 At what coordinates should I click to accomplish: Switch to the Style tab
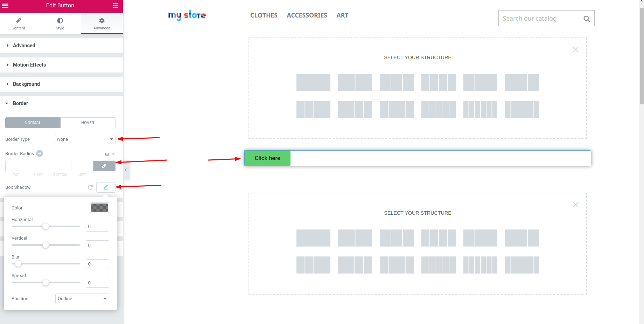tap(60, 24)
